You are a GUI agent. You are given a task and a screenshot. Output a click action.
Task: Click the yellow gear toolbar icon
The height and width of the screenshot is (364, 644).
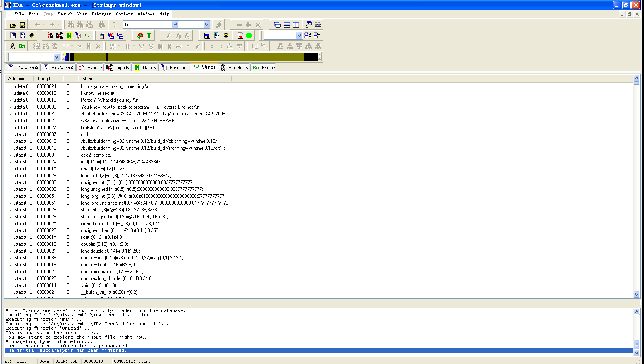click(x=226, y=36)
